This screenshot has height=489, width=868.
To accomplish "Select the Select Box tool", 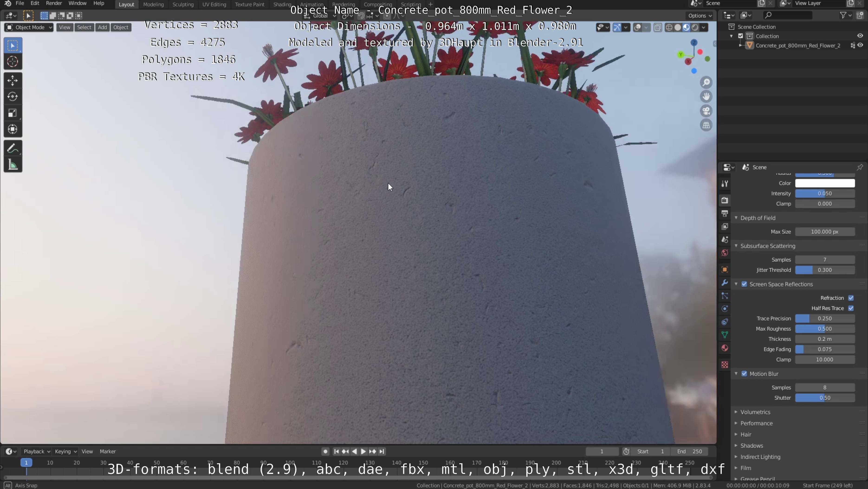I will (x=13, y=45).
